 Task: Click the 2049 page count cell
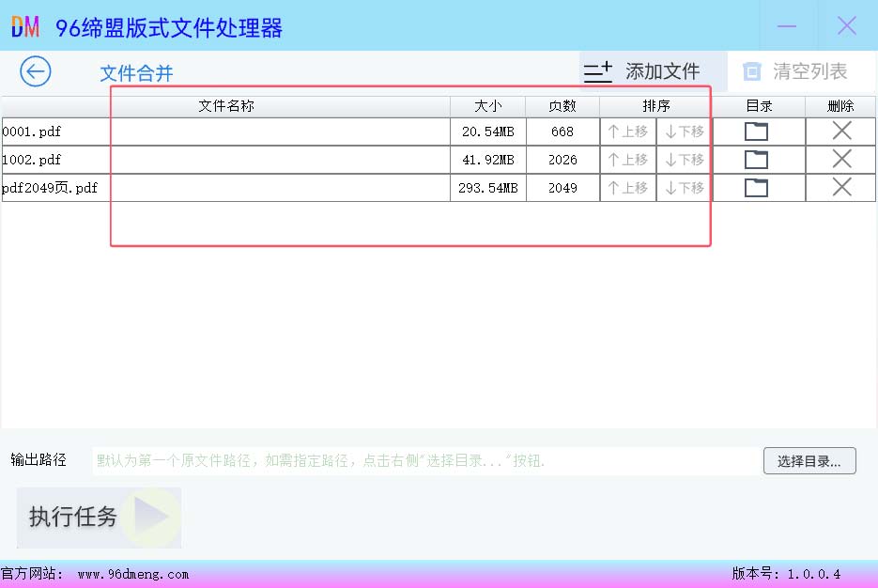coord(562,188)
